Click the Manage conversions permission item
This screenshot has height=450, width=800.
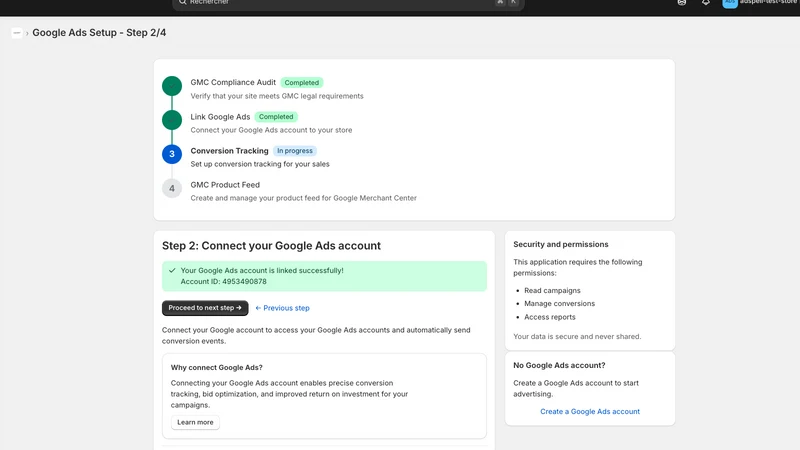click(559, 304)
